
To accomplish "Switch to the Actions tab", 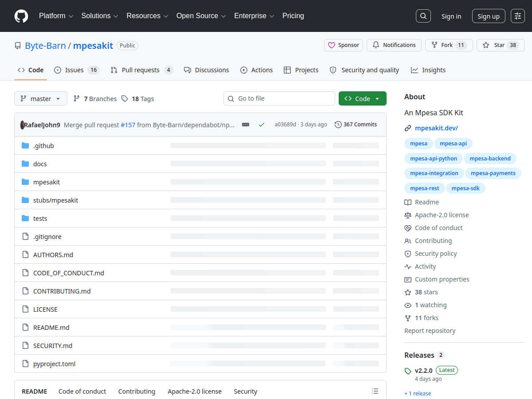I will click(256, 70).
